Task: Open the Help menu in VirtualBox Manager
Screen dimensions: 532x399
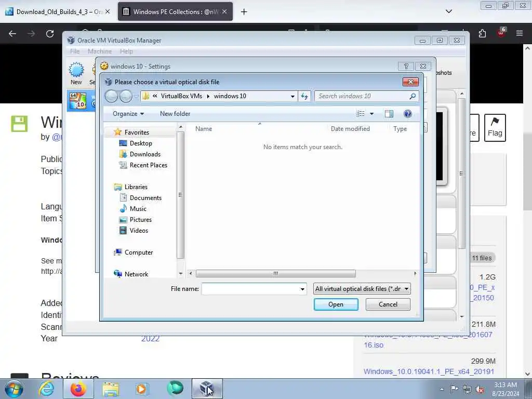Action: pos(126,51)
